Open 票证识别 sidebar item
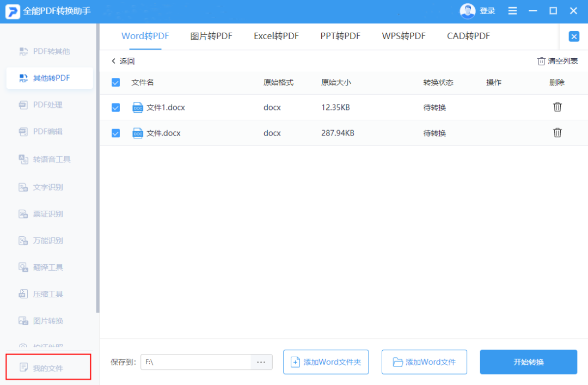 40,214
